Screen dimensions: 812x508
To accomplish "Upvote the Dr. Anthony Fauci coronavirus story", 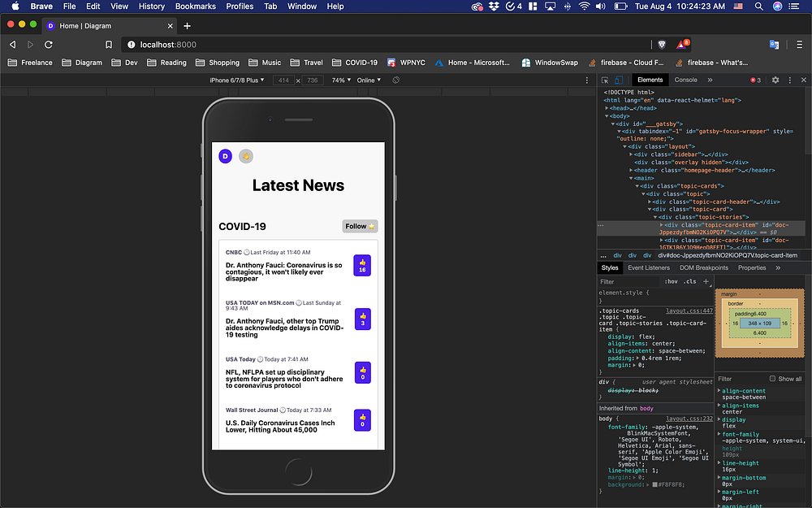I will 362,266.
